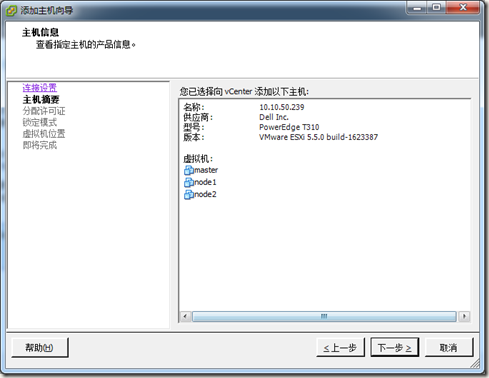Click the 虚拟机 label
489x378 pixels.
198,158
